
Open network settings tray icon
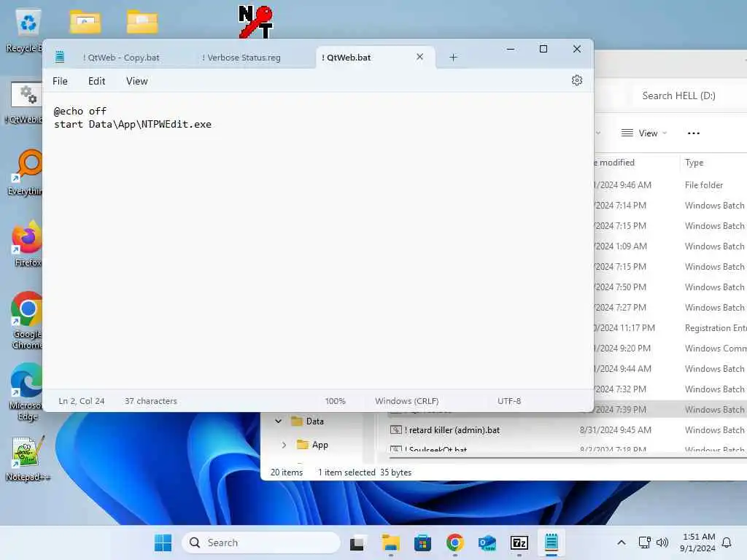pyautogui.click(x=644, y=542)
